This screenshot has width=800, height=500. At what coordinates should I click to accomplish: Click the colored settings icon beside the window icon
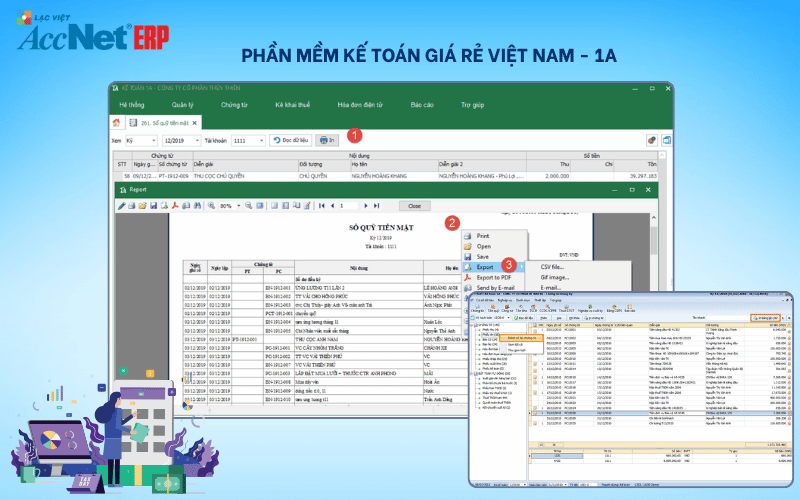(x=652, y=140)
